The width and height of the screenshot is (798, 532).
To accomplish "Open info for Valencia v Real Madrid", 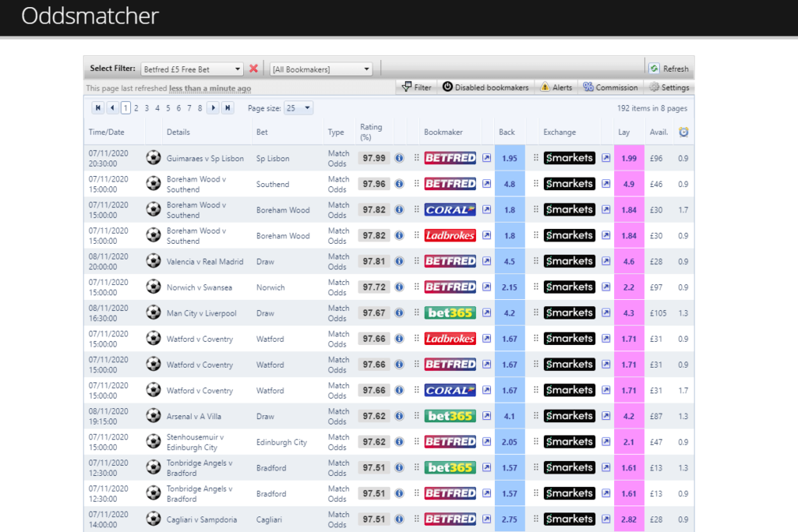I will [400, 262].
